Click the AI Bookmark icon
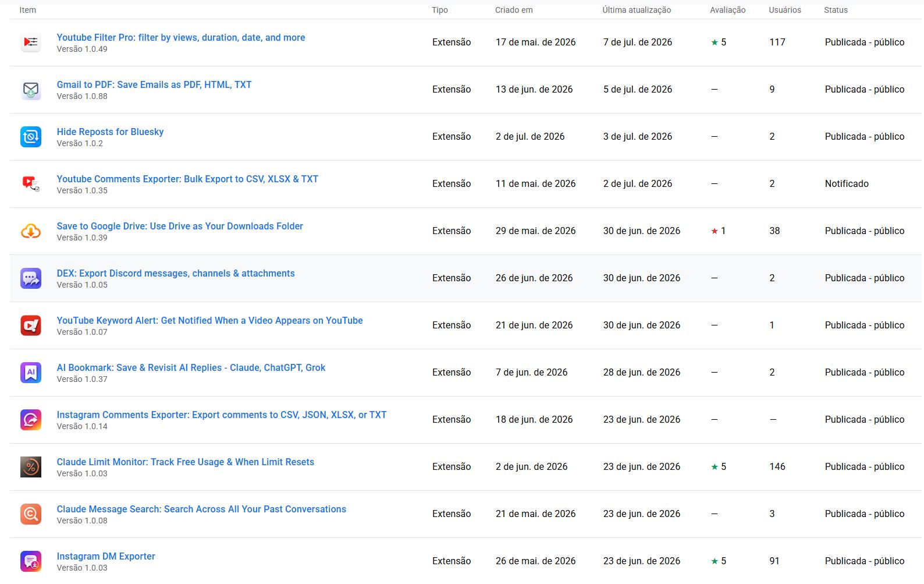924x584 pixels. click(x=31, y=373)
